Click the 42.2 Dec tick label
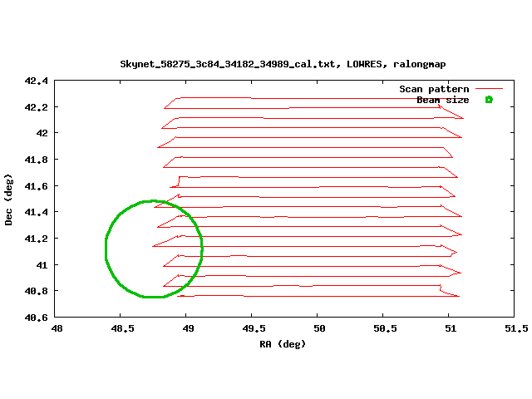This screenshot has height=399, width=532. click(36, 107)
